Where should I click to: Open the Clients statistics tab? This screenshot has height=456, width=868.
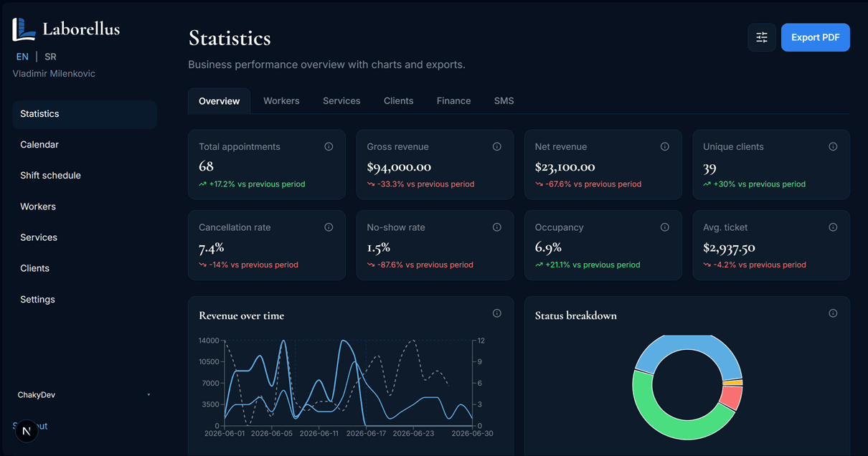(x=399, y=101)
